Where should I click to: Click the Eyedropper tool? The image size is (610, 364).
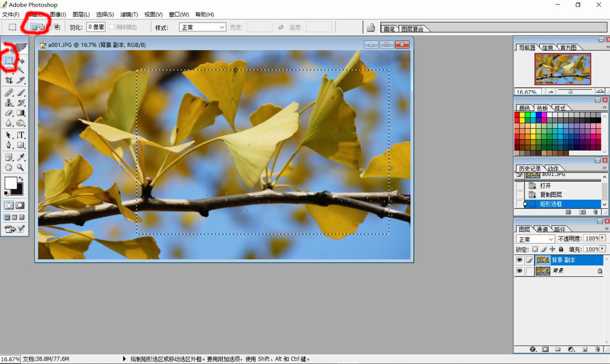coord(20,157)
